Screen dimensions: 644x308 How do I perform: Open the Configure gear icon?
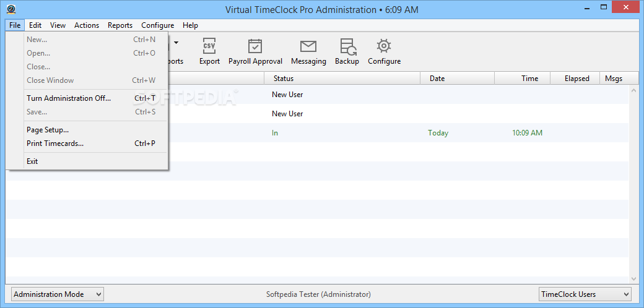[x=384, y=47]
